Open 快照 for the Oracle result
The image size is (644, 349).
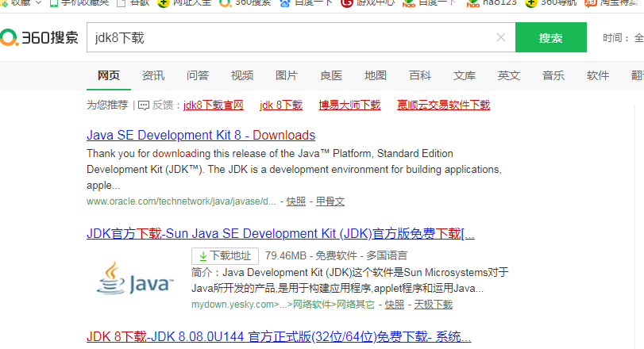(296, 201)
